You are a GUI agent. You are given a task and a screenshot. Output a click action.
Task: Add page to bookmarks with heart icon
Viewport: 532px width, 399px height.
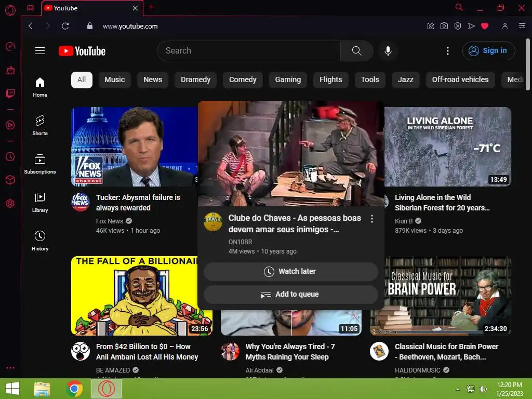pos(485,26)
